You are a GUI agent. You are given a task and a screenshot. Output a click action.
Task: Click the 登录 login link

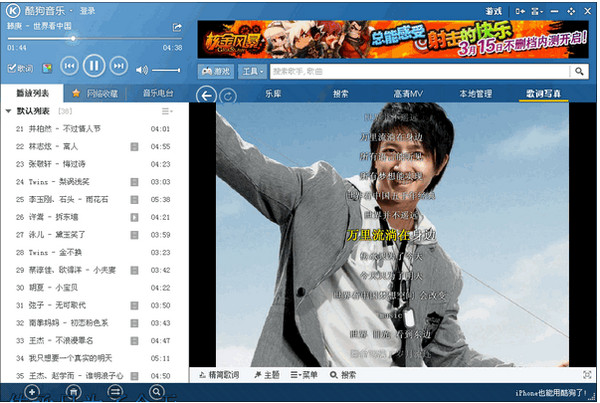coord(87,9)
